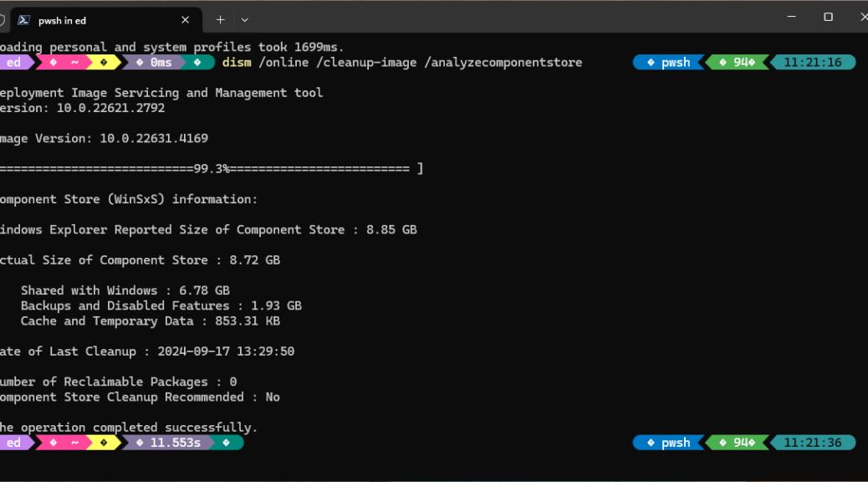This screenshot has height=482, width=868.
Task: Maximize the terminal window
Action: [828, 18]
